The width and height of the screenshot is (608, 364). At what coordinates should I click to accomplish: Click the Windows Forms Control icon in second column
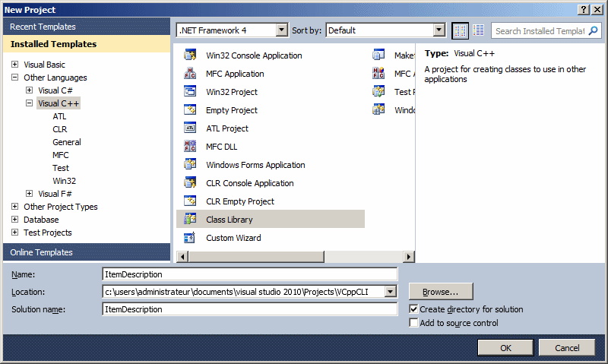378,109
